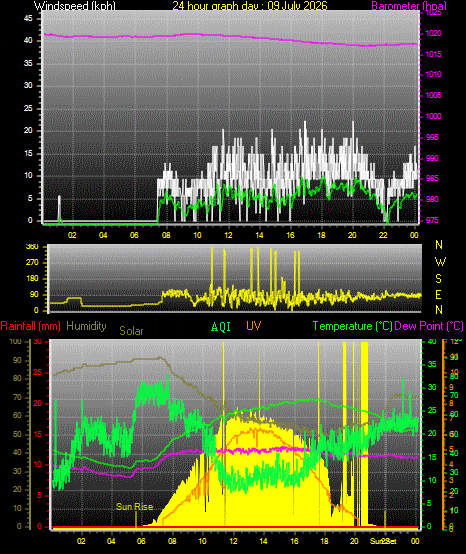Click the SunSet marker on time axis
Image resolution: width=466 pixels, height=554 pixels.
click(x=383, y=541)
